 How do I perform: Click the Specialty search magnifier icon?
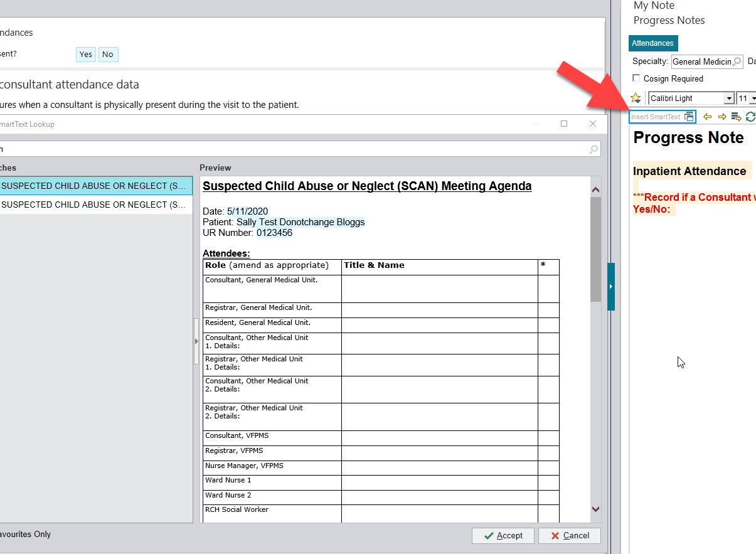click(x=736, y=61)
